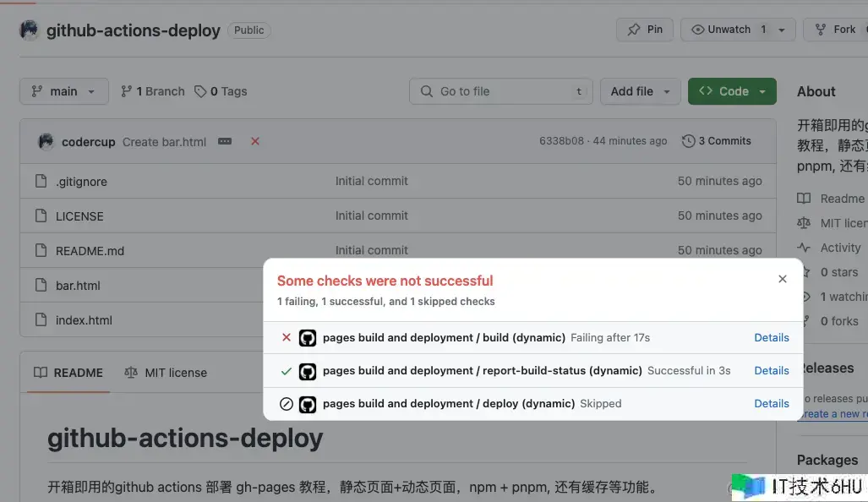Expand the Unwatch options caret

coord(782,30)
